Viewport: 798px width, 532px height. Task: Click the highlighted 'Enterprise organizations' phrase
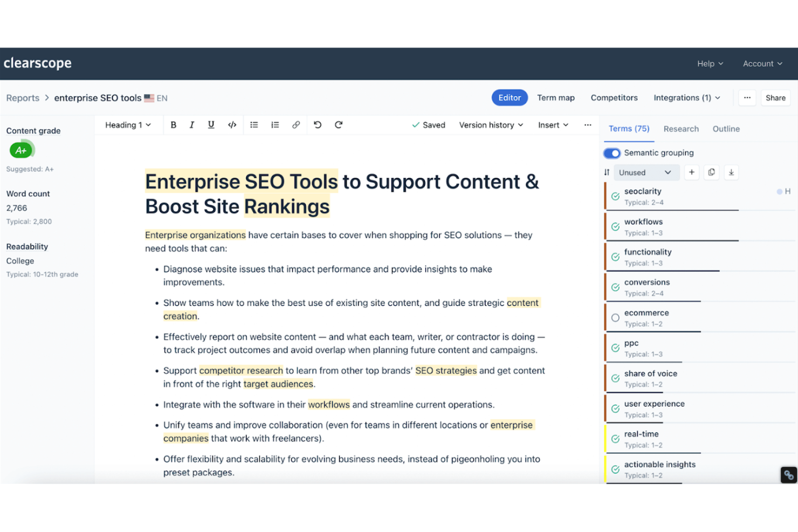(x=195, y=235)
